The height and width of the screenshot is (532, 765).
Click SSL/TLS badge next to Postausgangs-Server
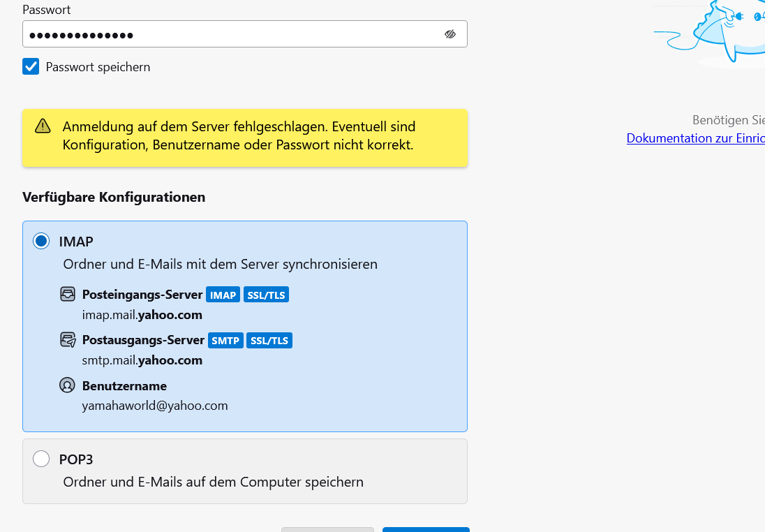(269, 341)
